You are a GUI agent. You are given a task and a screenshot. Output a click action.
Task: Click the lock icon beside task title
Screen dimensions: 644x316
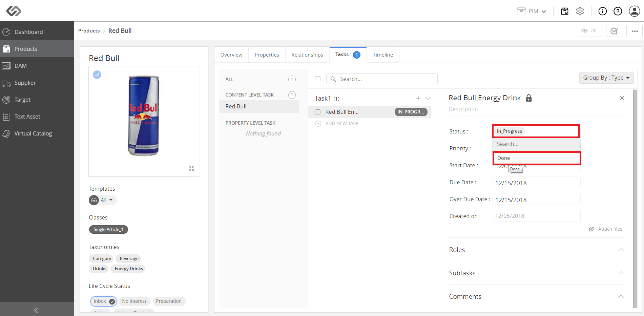(x=529, y=98)
